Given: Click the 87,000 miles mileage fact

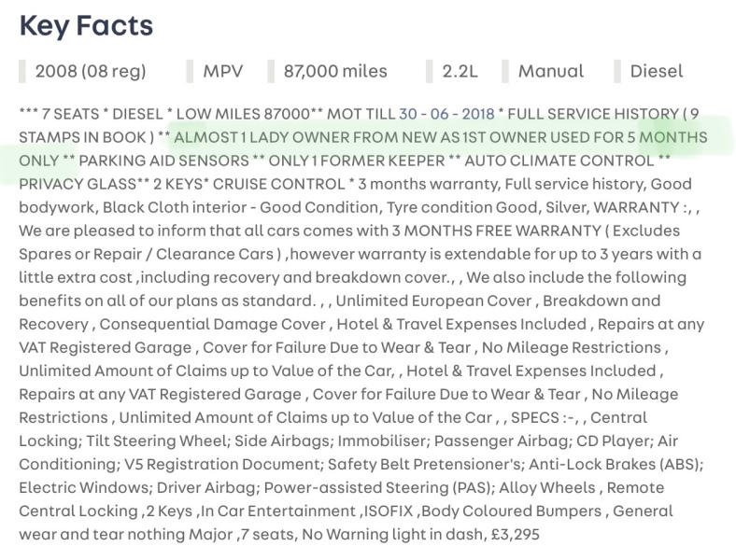Looking at the screenshot, I should tap(335, 71).
